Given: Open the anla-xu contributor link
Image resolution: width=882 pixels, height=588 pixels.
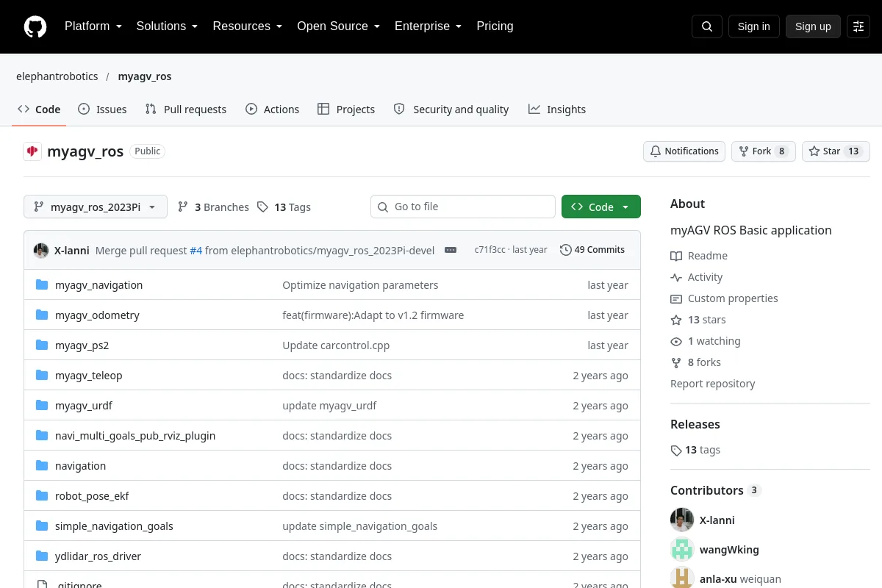Looking at the screenshot, I should [x=718, y=579].
